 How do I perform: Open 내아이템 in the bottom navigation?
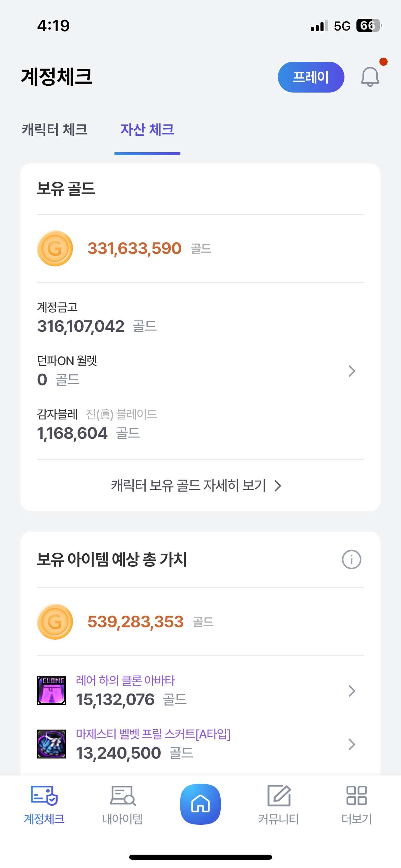coord(122,805)
